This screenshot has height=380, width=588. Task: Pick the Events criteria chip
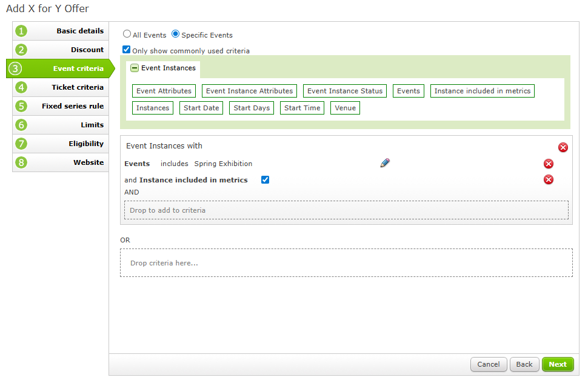tap(409, 91)
